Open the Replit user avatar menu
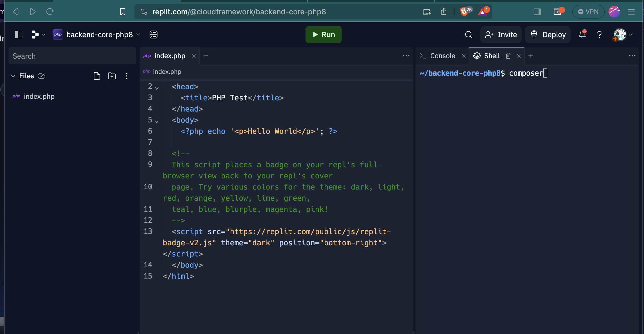The width and height of the screenshot is (644, 334). (623, 35)
